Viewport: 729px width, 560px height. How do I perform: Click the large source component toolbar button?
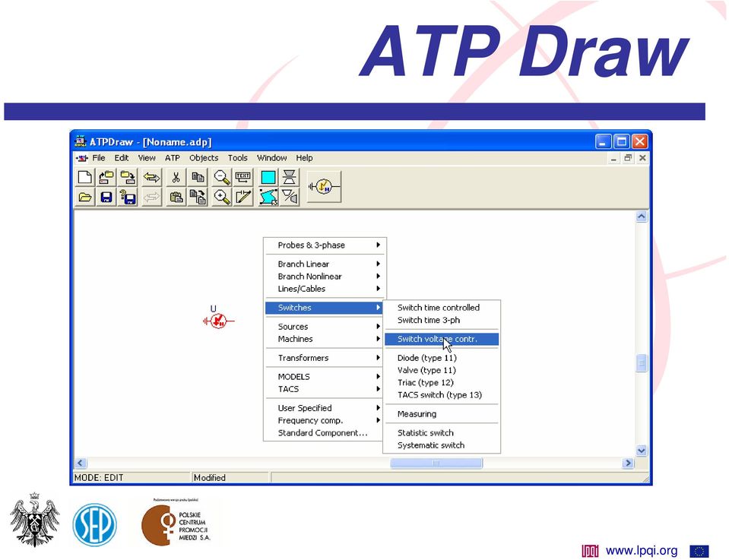coord(324,187)
